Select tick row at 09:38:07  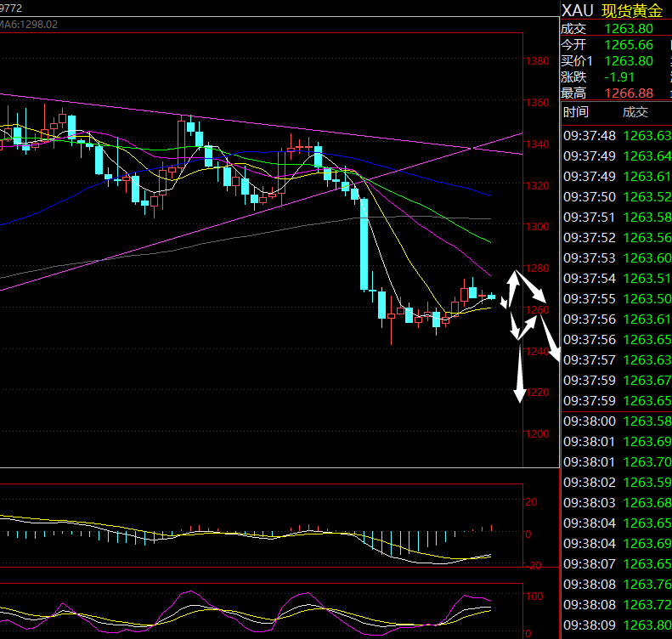point(616,564)
